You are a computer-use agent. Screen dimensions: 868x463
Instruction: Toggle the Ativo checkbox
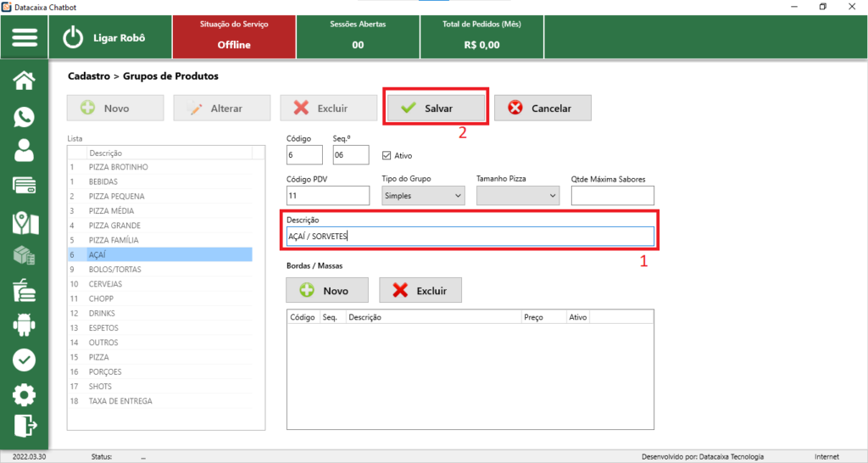[387, 156]
